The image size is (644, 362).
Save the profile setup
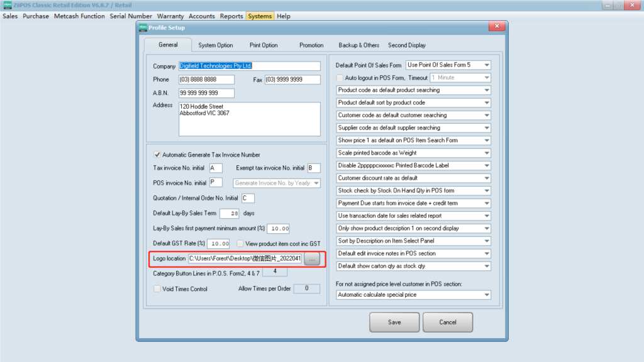[394, 322]
